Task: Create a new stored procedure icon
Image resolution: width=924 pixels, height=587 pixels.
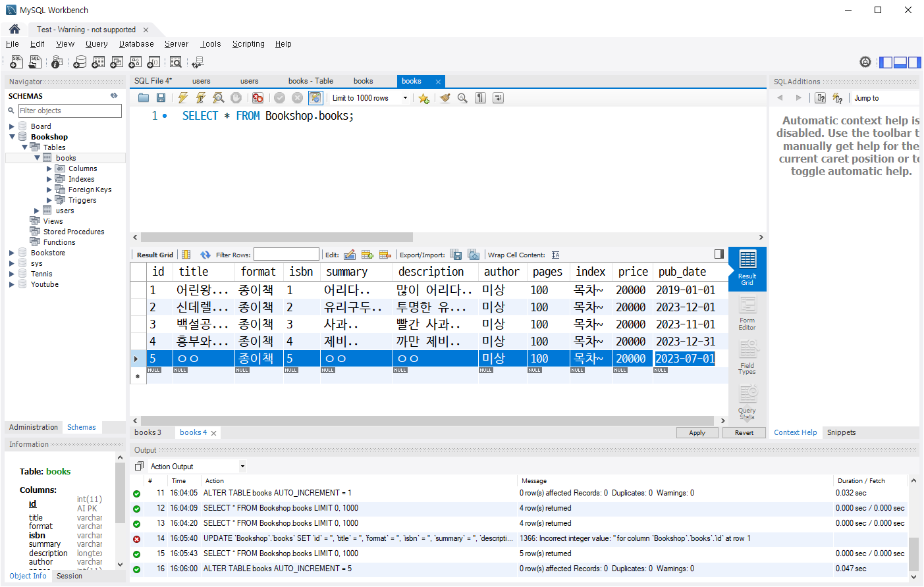Action: pyautogui.click(x=135, y=62)
